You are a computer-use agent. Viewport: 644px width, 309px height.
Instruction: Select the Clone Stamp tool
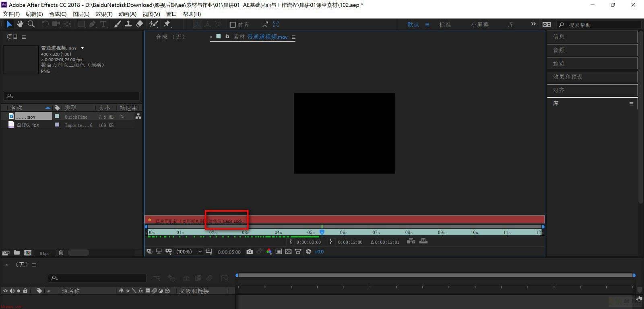tap(128, 24)
